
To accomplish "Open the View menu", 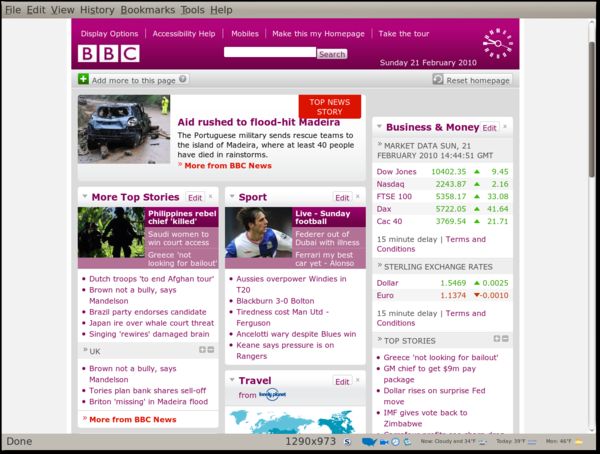I will click(x=62, y=10).
